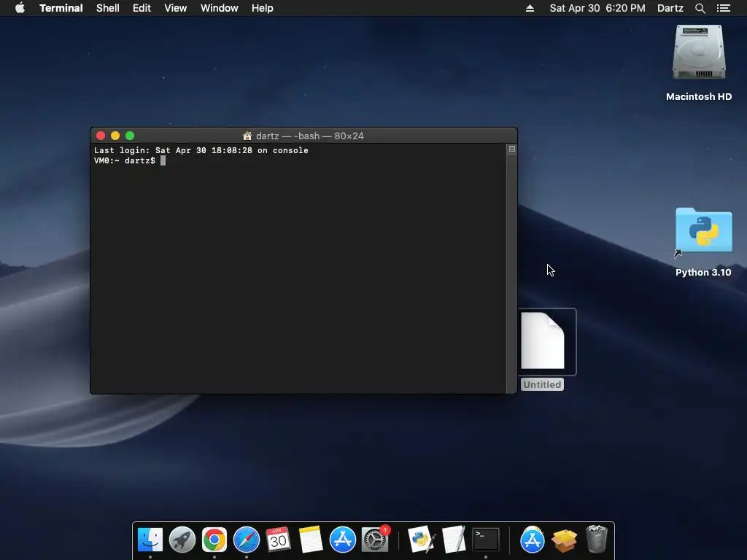Screen dimensions: 747x560
Task: Select the Python 3.10 folder shortcut
Action: 704,231
